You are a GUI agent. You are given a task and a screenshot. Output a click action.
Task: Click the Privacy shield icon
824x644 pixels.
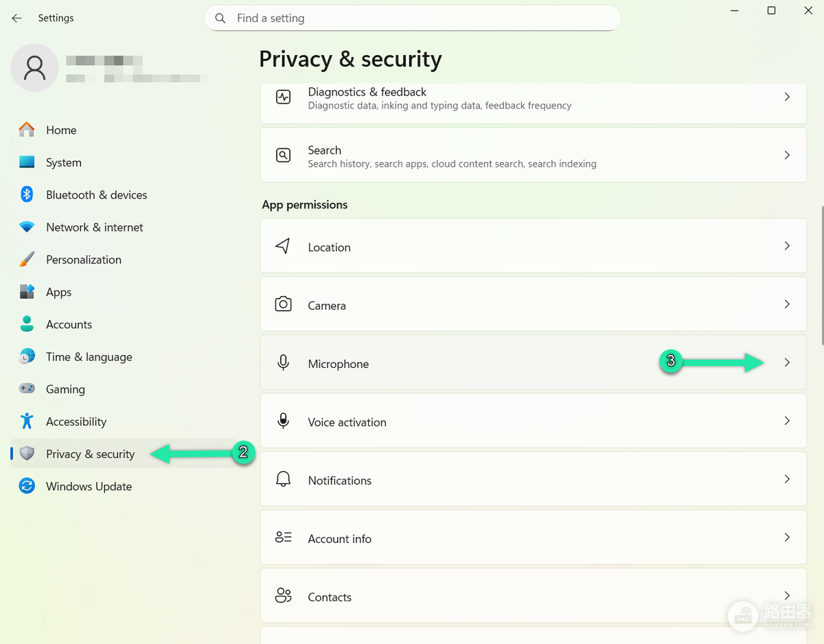pos(27,453)
